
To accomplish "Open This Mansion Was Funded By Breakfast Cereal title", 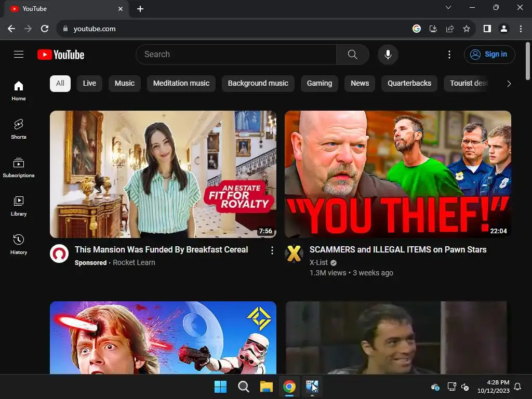I will [162, 250].
